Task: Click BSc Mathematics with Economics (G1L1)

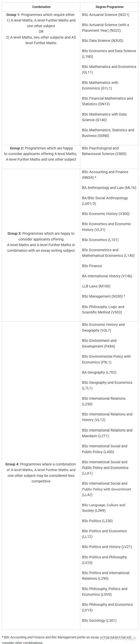Action: [100, 85]
